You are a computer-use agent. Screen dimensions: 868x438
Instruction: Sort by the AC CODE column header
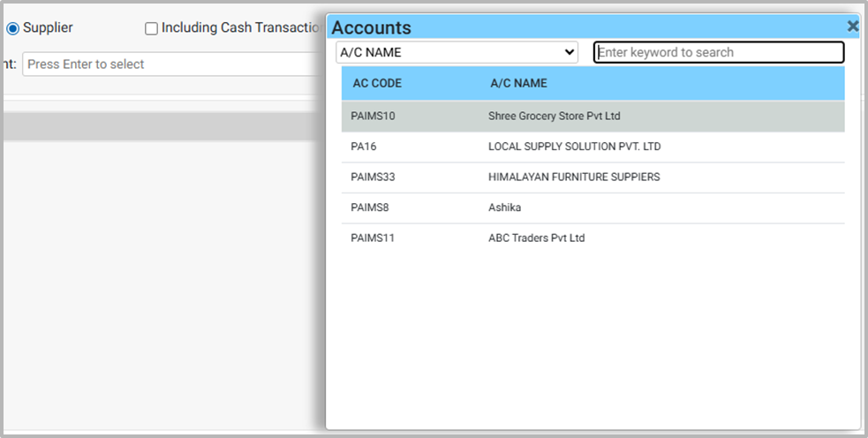[x=377, y=84]
